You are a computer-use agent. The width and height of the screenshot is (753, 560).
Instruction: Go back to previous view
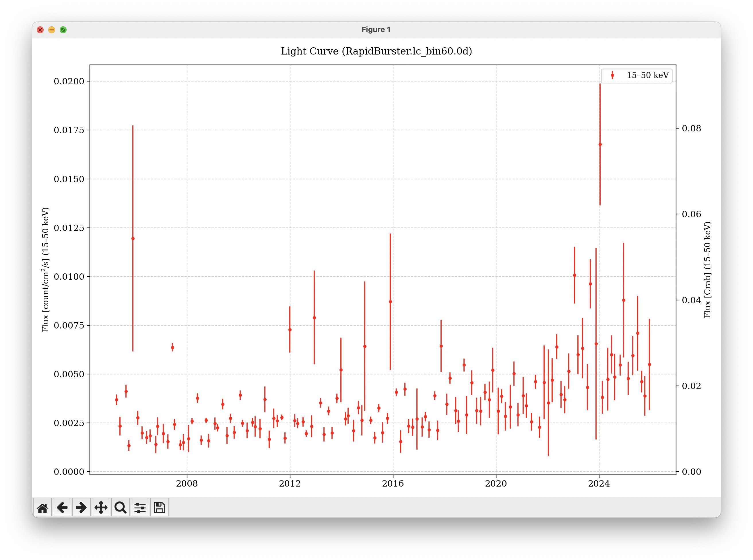[62, 507]
